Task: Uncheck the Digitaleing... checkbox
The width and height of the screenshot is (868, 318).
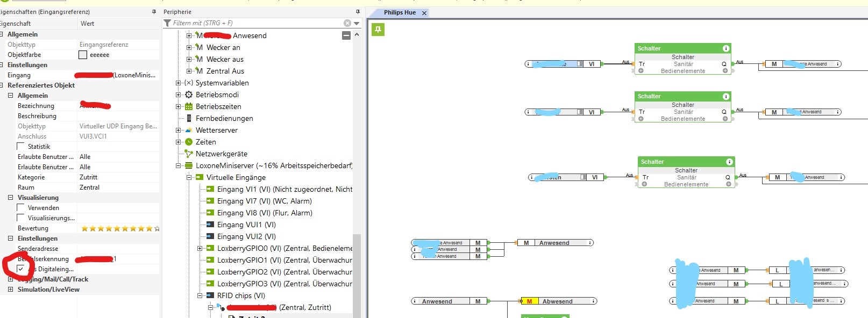Action: click(21, 269)
